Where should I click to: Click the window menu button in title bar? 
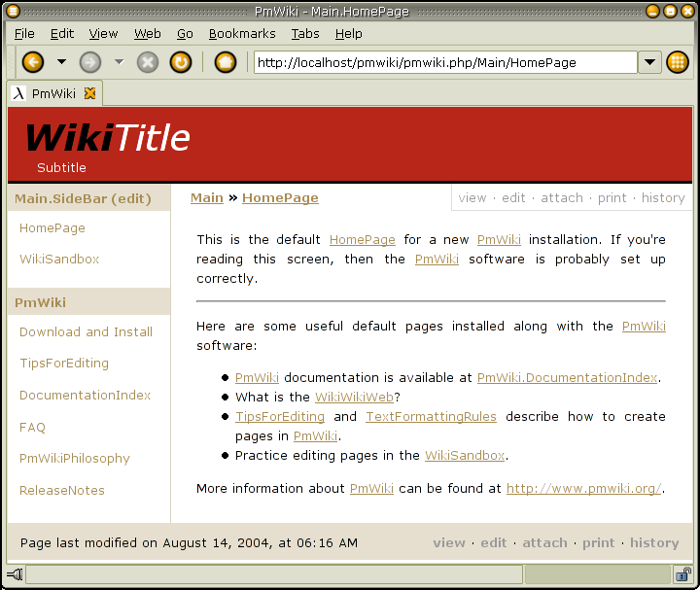pyautogui.click(x=13, y=11)
